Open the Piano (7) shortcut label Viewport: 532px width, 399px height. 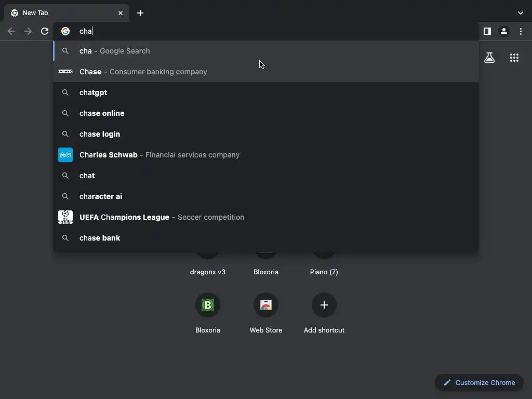(x=324, y=272)
